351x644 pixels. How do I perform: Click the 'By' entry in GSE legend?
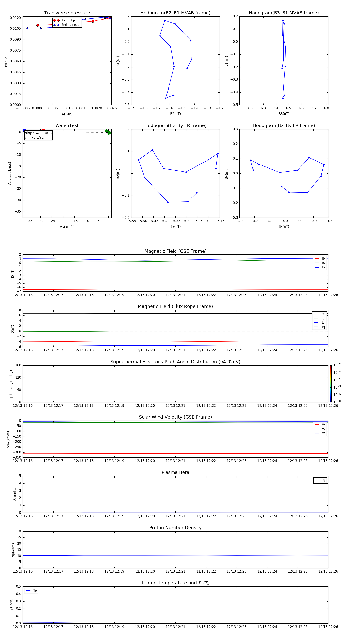pos(320,263)
